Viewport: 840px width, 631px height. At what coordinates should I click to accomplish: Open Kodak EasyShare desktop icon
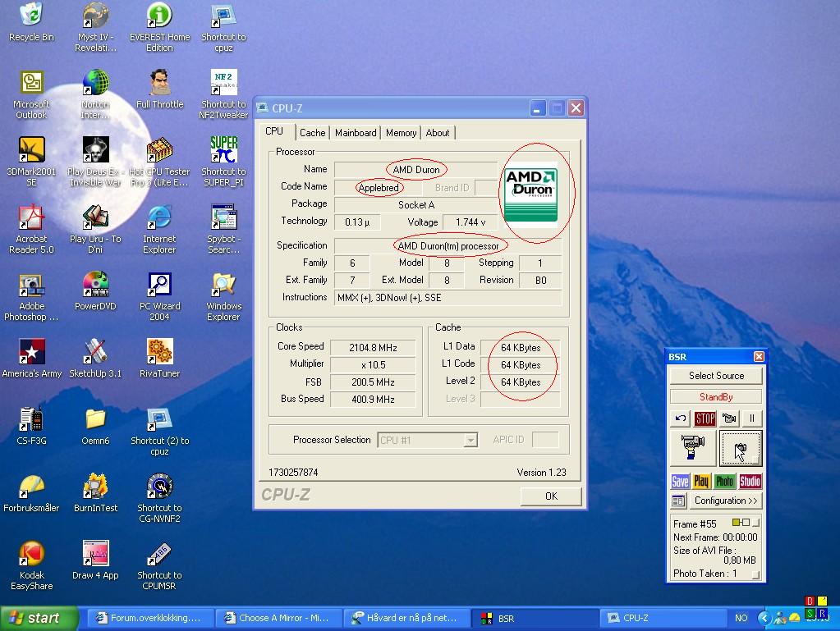31,565
